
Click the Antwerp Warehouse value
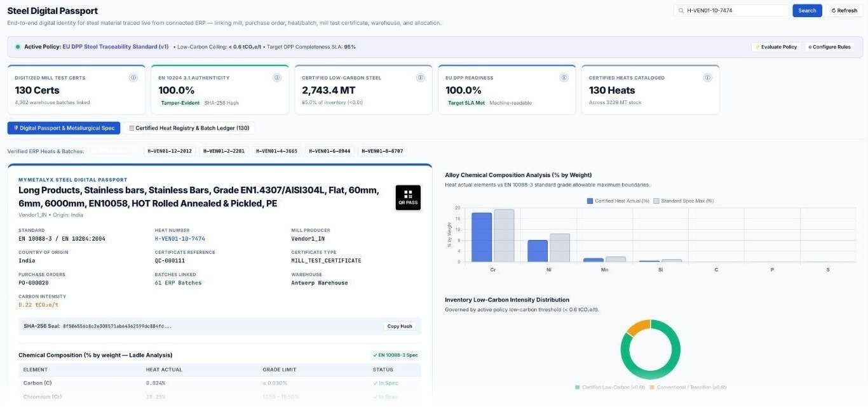320,283
